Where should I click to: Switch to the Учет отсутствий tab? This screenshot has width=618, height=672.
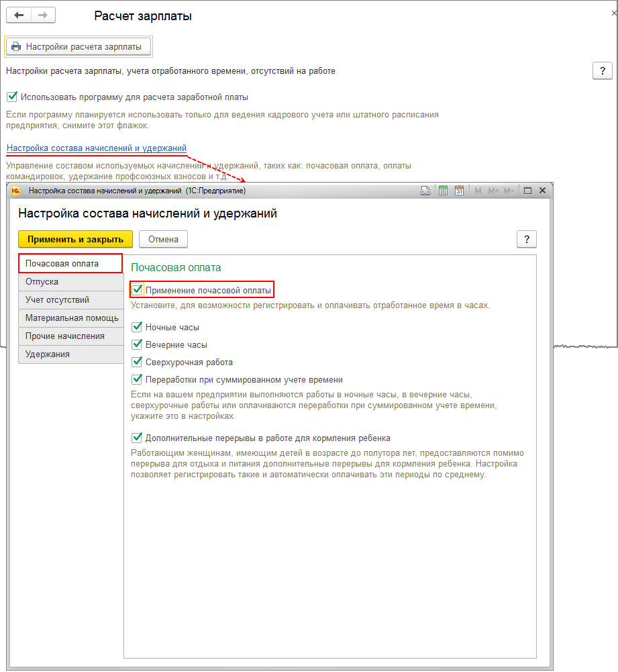pos(70,299)
